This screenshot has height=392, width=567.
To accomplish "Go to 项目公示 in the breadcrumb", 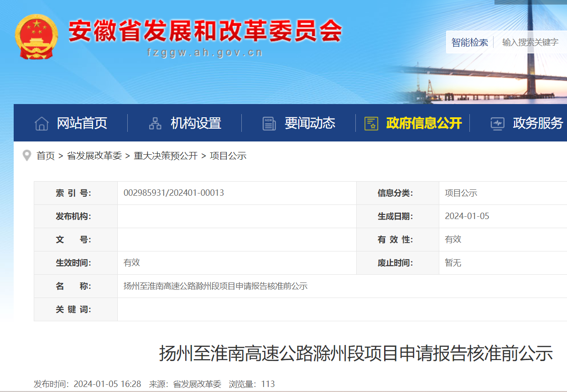I will click(228, 156).
